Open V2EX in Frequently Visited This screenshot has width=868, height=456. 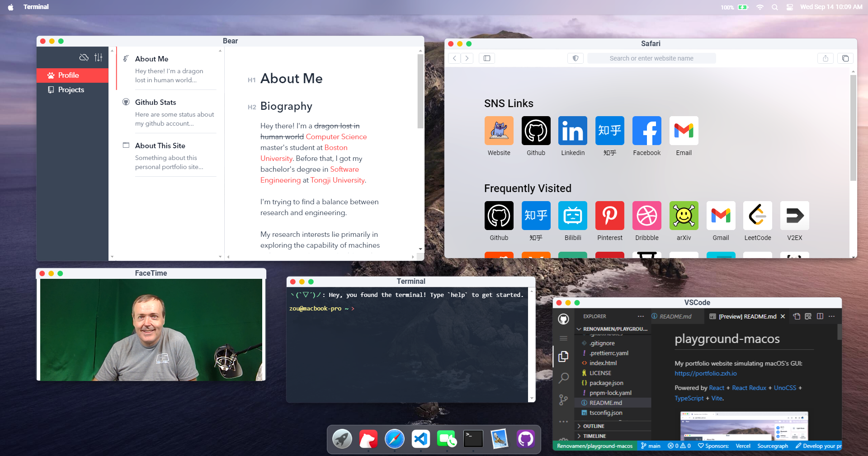tap(794, 216)
